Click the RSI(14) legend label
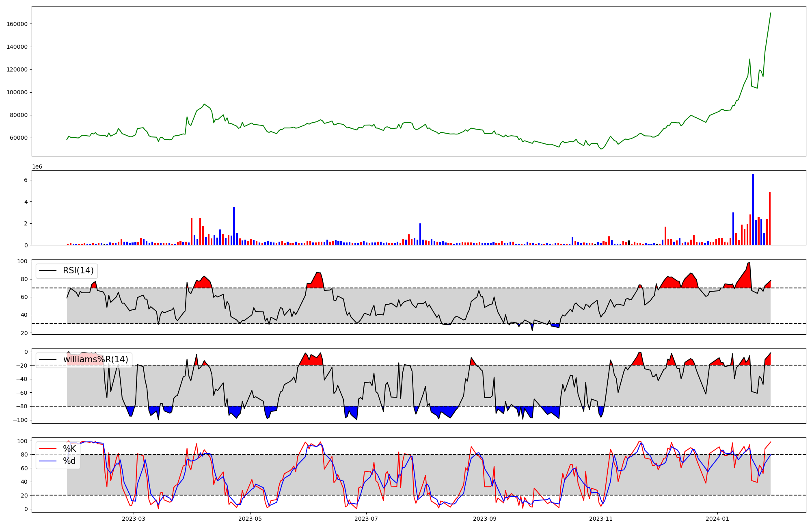This screenshot has height=528, width=812. [x=78, y=270]
